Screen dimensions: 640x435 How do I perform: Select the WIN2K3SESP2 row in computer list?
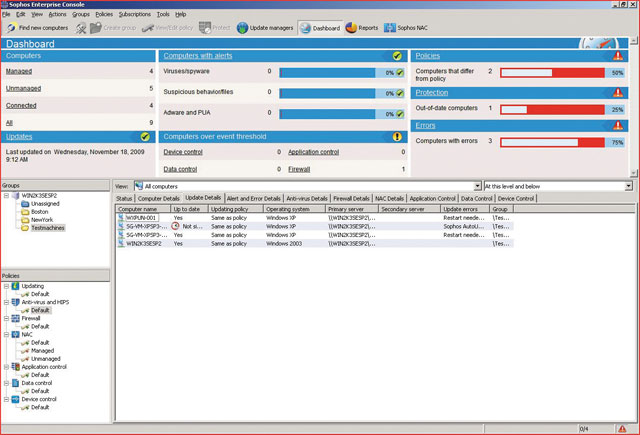pos(314,244)
